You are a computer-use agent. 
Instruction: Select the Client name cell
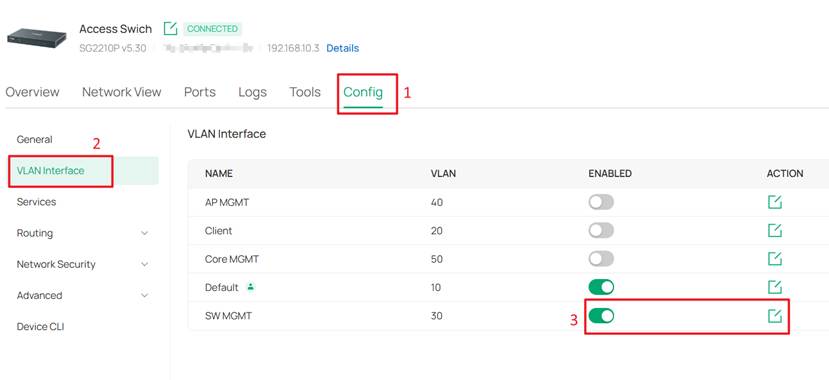(218, 231)
